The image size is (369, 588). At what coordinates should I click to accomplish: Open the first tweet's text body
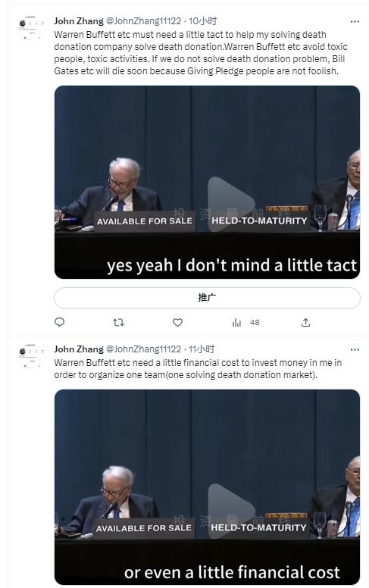tap(201, 53)
